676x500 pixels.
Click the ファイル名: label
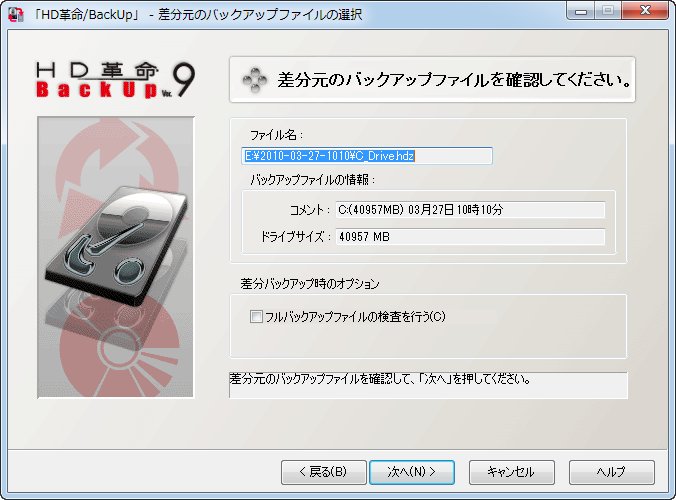(276, 135)
